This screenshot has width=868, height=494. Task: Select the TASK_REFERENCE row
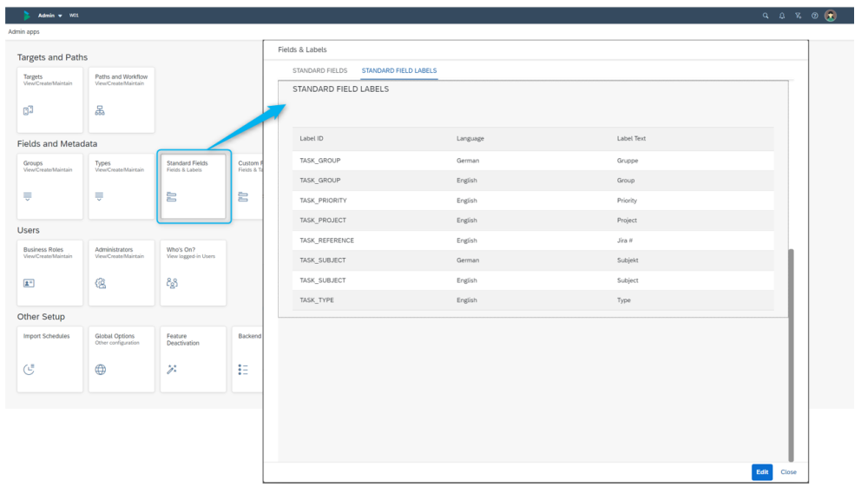(x=533, y=240)
